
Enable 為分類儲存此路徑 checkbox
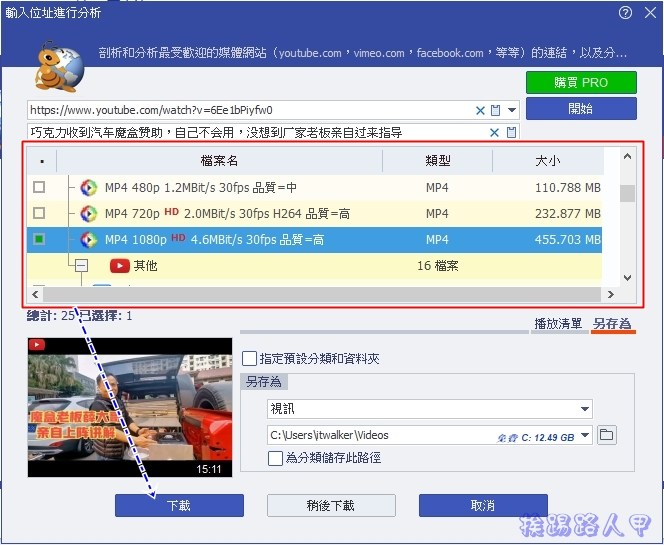[276, 458]
